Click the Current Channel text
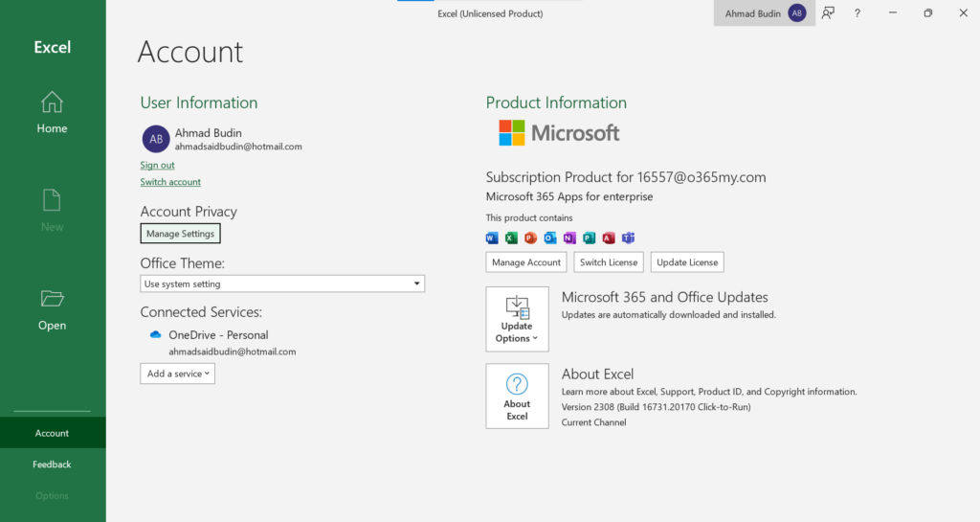The image size is (980, 522). pos(593,422)
